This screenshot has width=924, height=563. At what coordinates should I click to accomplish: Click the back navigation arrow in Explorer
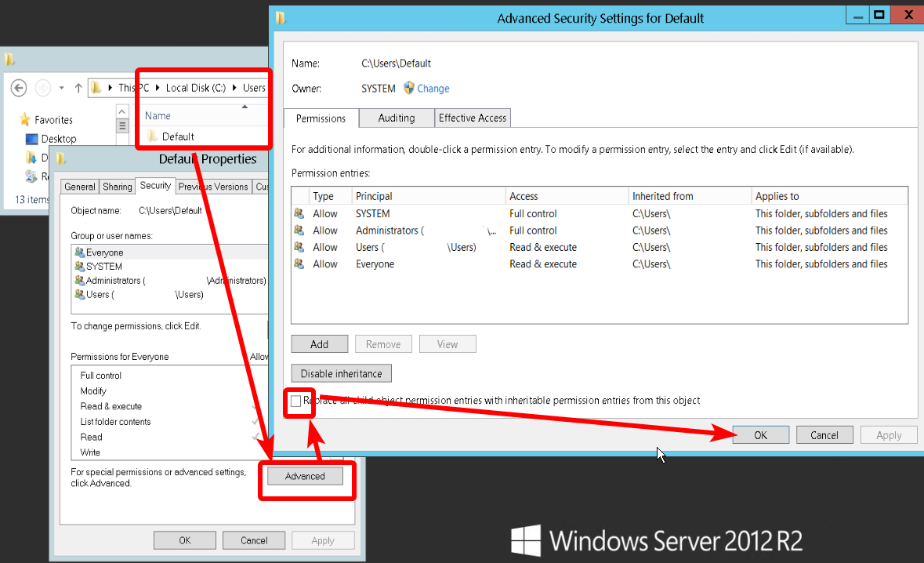tap(19, 88)
